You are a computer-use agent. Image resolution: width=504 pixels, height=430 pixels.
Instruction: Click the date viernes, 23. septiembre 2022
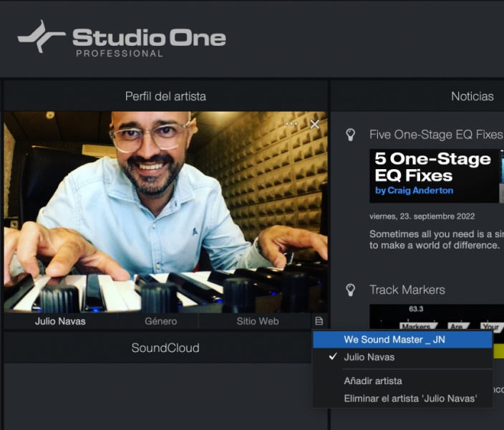coord(422,216)
